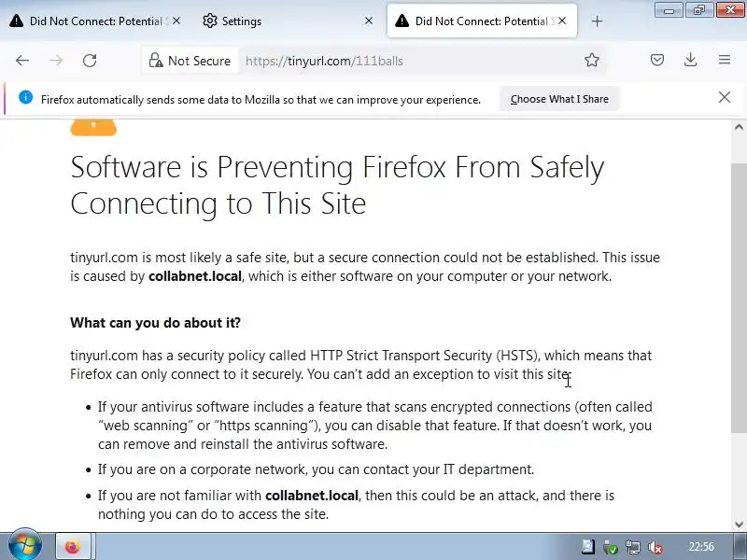Open a new tab with plus button
This screenshot has width=747, height=560.
coord(598,21)
